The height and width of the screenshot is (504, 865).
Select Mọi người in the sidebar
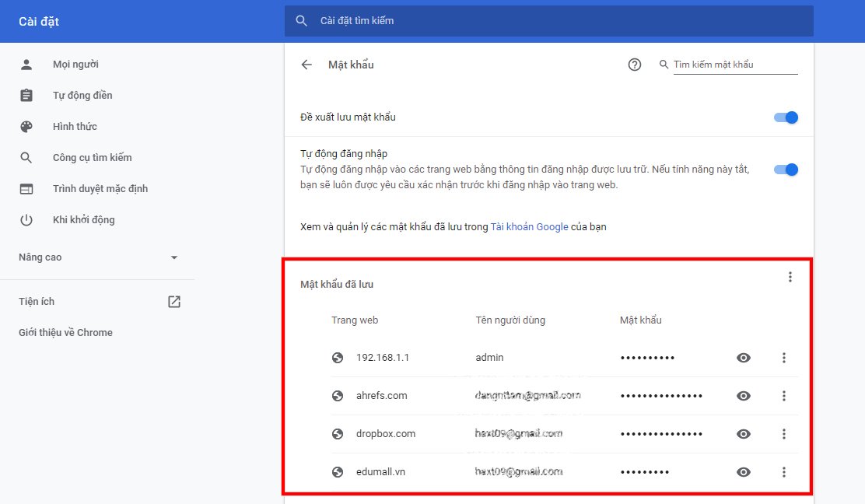point(75,65)
